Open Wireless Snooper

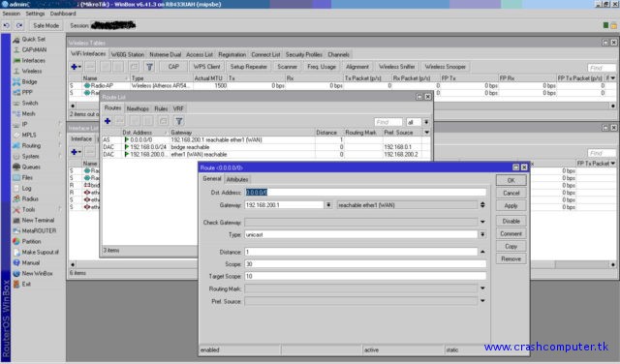(446, 67)
